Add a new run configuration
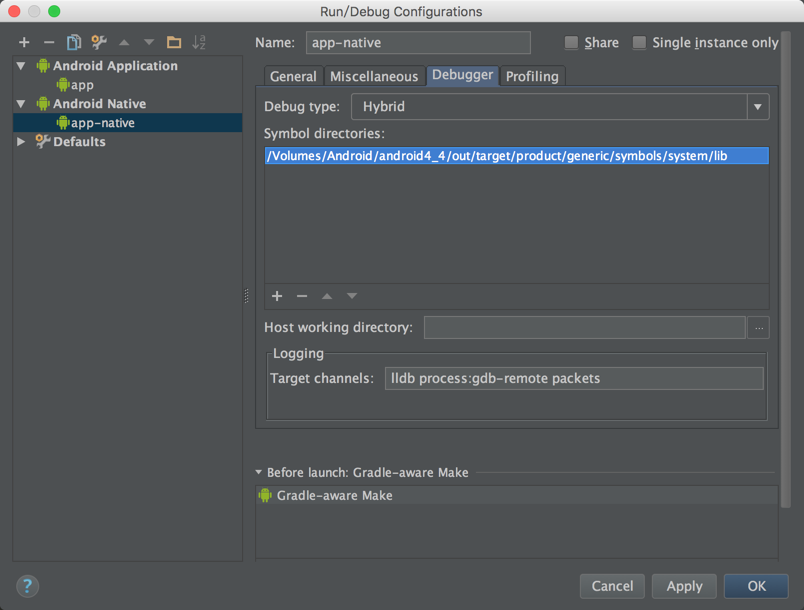Viewport: 804px width, 610px height. coord(24,43)
